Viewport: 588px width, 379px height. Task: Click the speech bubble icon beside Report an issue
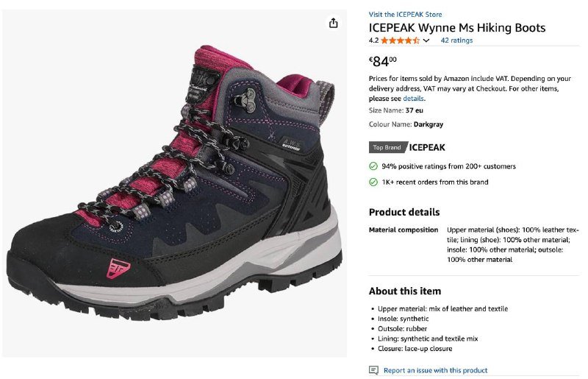[373, 370]
